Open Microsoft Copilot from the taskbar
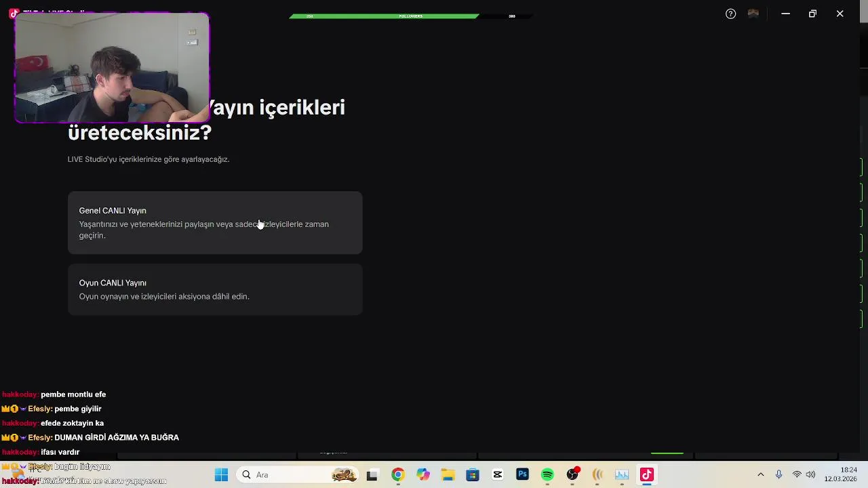 pos(423,474)
